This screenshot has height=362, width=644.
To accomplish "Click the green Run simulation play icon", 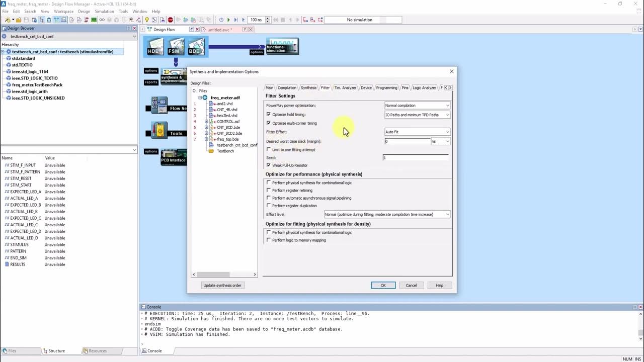I will [x=228, y=20].
